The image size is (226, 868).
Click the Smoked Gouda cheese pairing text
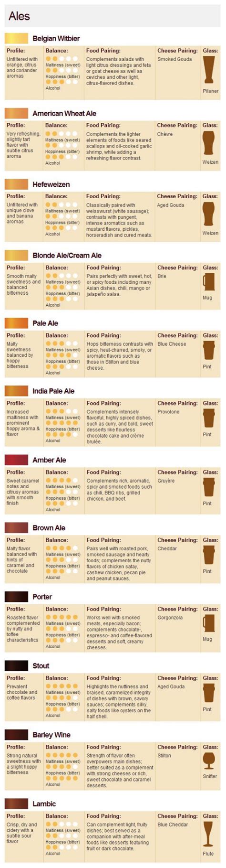pos(175,59)
